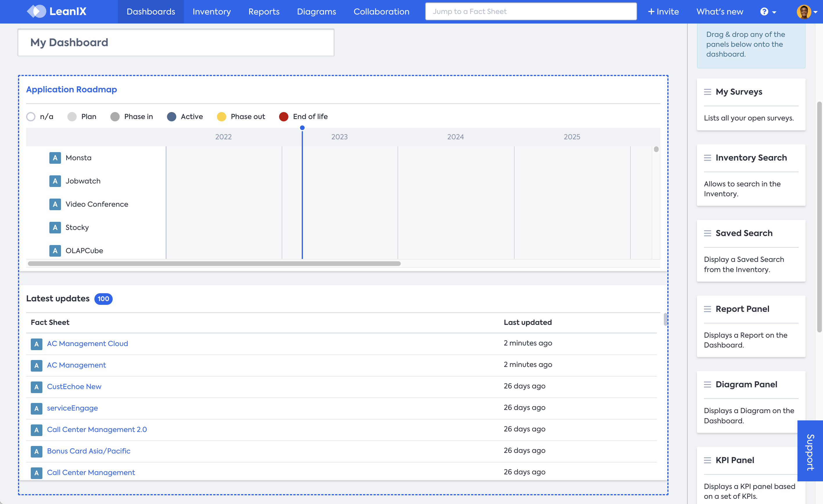
Task: Click the Invite button
Action: (x=663, y=12)
